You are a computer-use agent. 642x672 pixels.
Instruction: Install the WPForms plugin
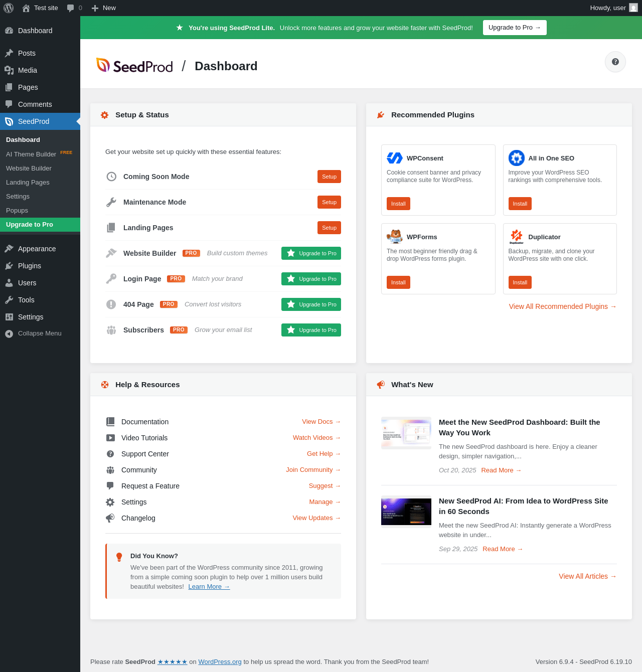click(x=398, y=282)
